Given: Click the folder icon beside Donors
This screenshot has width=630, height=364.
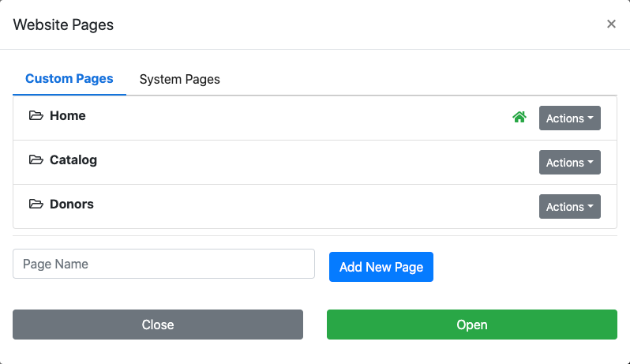Looking at the screenshot, I should (x=36, y=205).
